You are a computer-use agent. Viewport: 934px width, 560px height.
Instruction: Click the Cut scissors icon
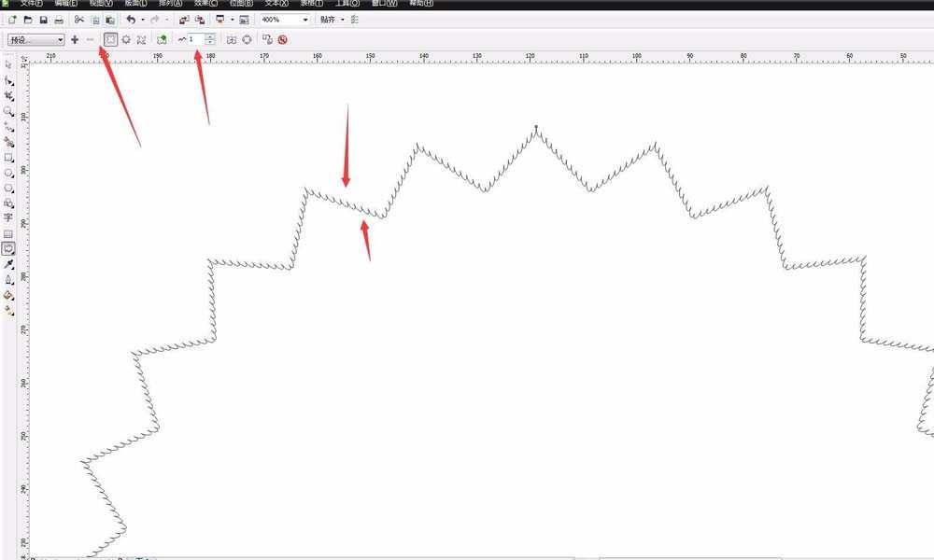78,20
